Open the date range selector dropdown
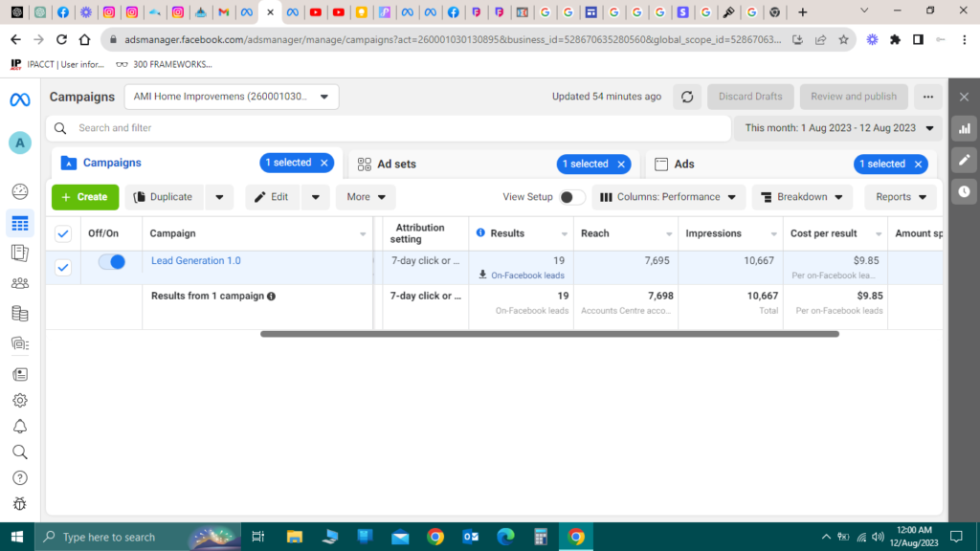 838,128
